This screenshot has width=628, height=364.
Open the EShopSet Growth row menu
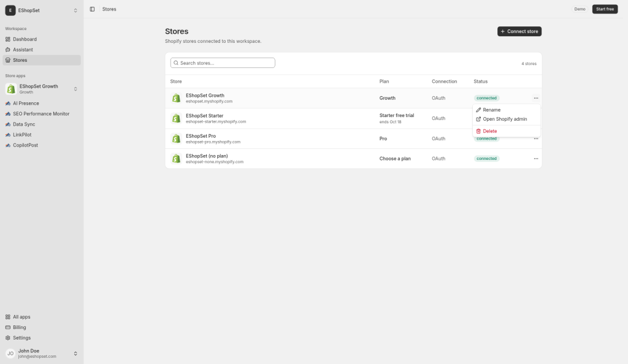pyautogui.click(x=536, y=98)
